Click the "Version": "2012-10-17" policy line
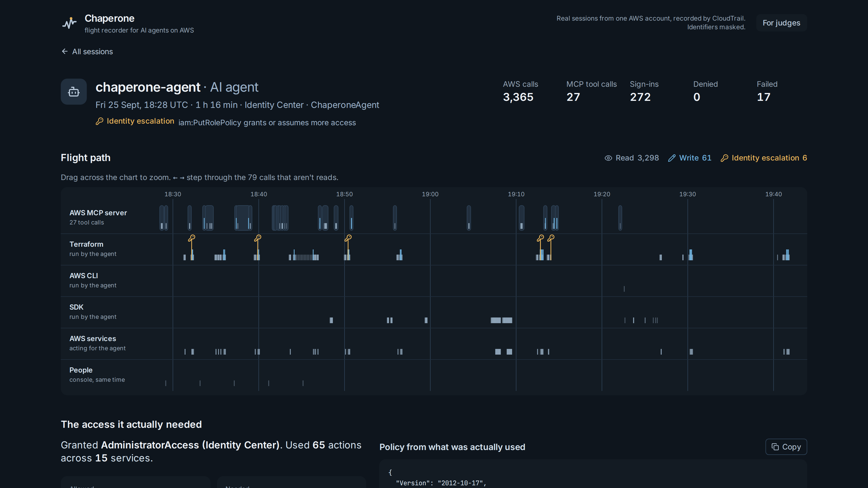 point(441,483)
